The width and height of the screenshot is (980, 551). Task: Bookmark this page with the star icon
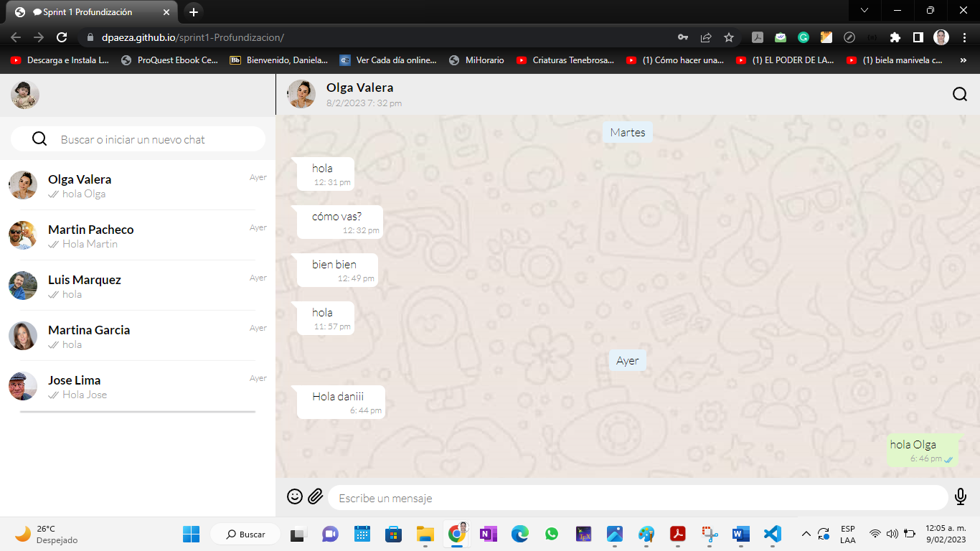[728, 37]
